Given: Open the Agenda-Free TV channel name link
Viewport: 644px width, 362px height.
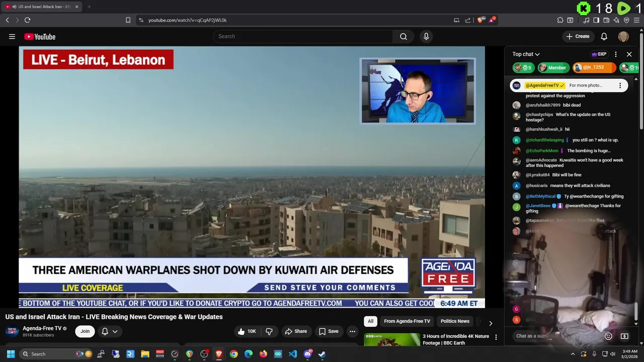Looking at the screenshot, I should 42,328.
